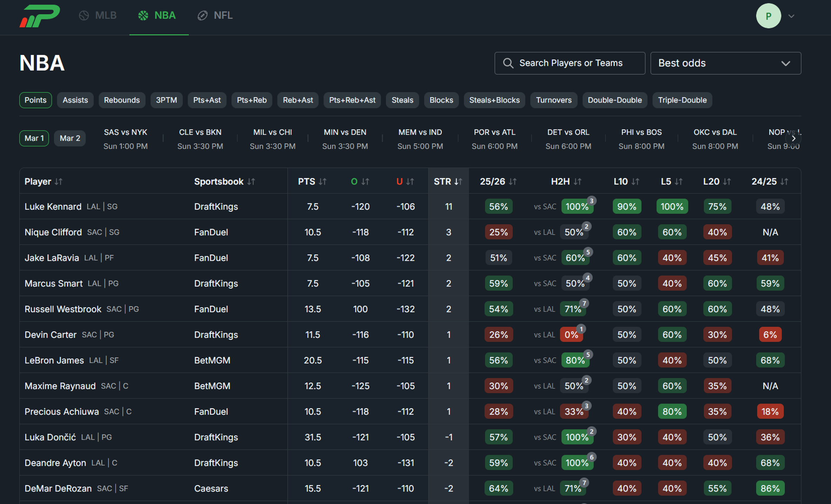Sort by 25/26 season arrows
Screen dimensions: 831x504
[x=513, y=181]
